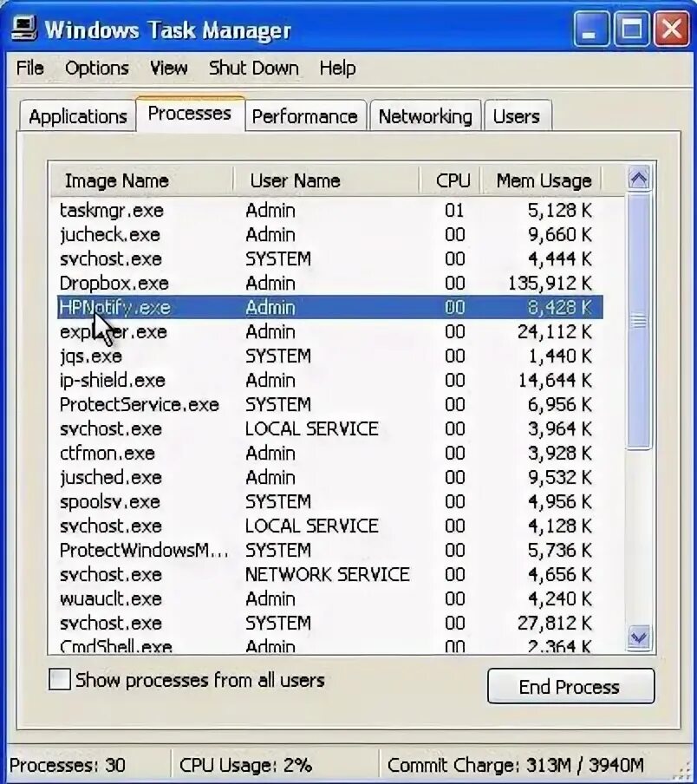Maximize the Windows Task Manager window

[x=631, y=29]
